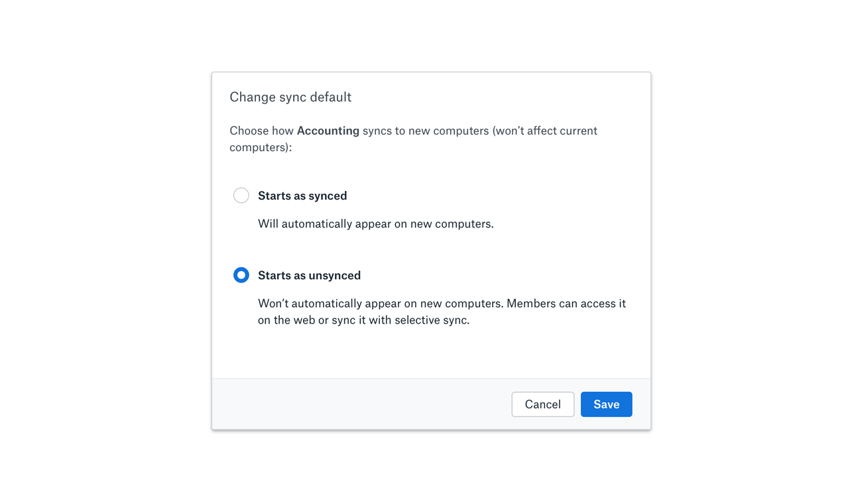Click the "Starts as unsynced" label text
Screen dimensions: 862x504
click(x=309, y=275)
